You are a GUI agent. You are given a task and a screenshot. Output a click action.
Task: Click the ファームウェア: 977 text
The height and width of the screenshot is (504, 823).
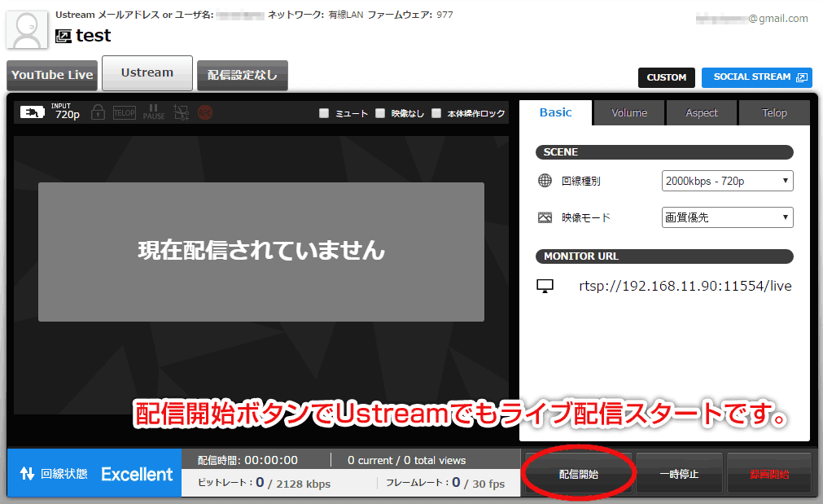(410, 15)
